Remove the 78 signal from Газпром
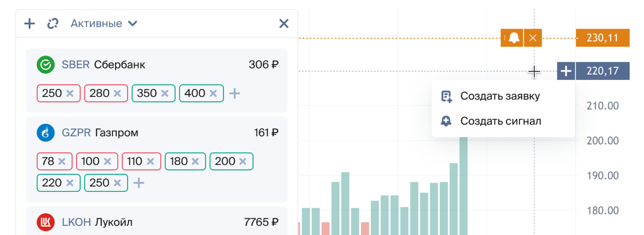The width and height of the screenshot is (644, 235). click(62, 161)
